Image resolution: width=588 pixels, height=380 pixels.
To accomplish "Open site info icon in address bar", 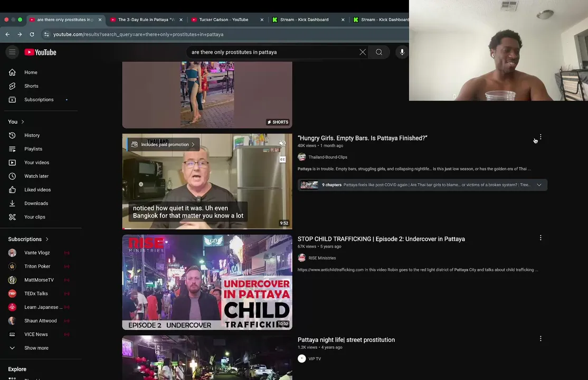I will click(x=46, y=34).
